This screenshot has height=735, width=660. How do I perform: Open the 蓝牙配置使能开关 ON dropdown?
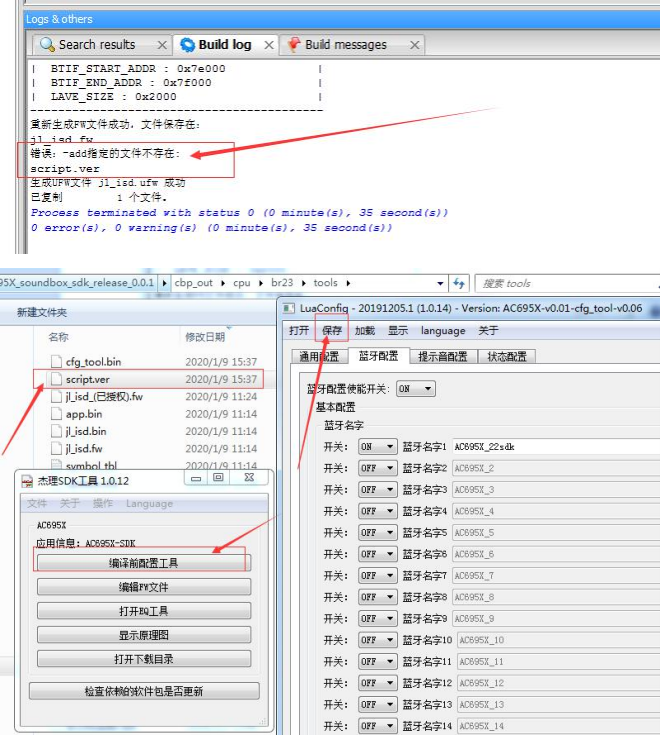[x=416, y=389]
